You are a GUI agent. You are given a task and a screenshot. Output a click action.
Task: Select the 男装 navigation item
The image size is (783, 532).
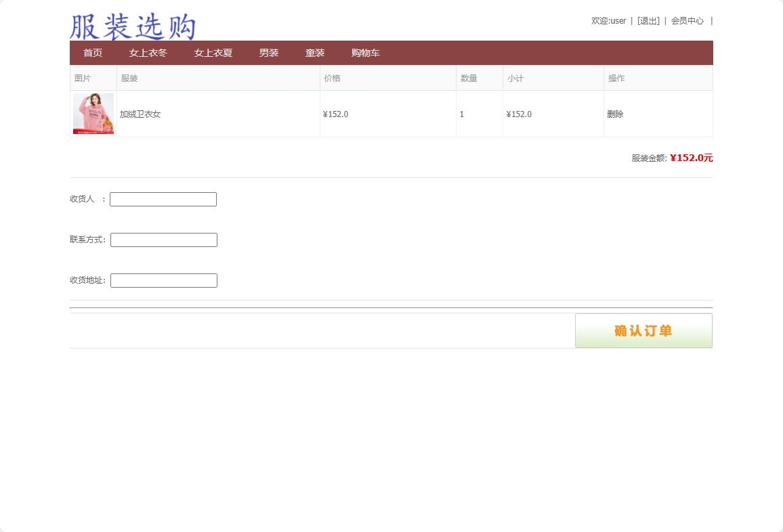[268, 53]
